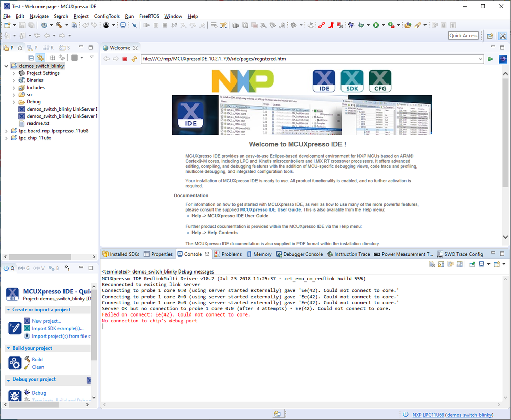Image resolution: width=511 pixels, height=420 pixels.
Task: Click the Debug link in Quickstart panel
Action: (x=39, y=393)
